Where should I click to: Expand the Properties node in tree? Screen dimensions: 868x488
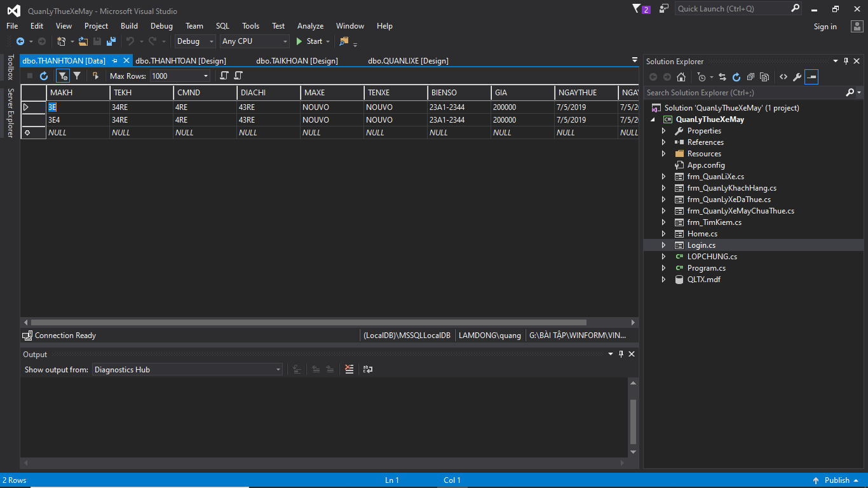[664, 131]
